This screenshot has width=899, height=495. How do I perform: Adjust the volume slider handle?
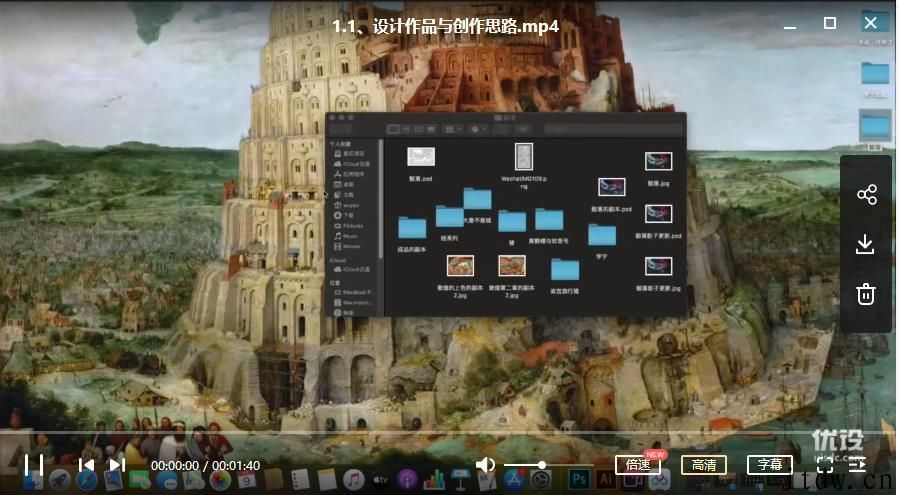coord(541,465)
